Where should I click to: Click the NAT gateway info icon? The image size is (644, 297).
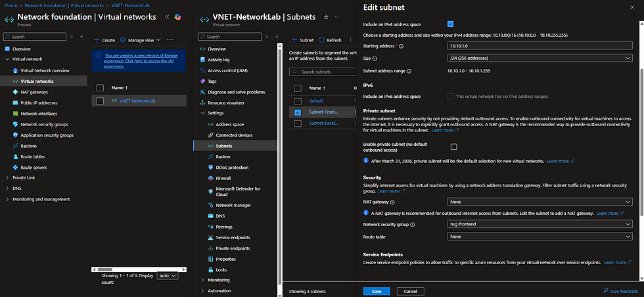[x=392, y=202]
